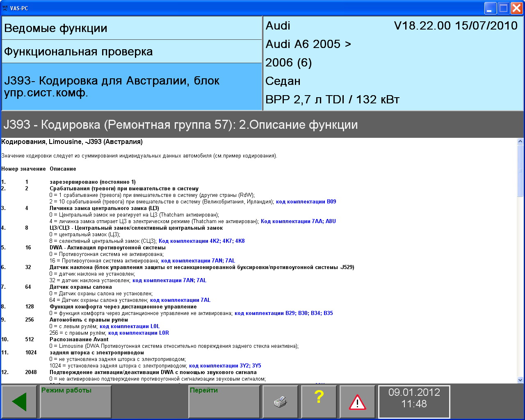Image resolution: width=525 pixels, height=420 pixels.
Task: Click "Функция комфорта через дистанционное управление"
Action: (x=123, y=307)
